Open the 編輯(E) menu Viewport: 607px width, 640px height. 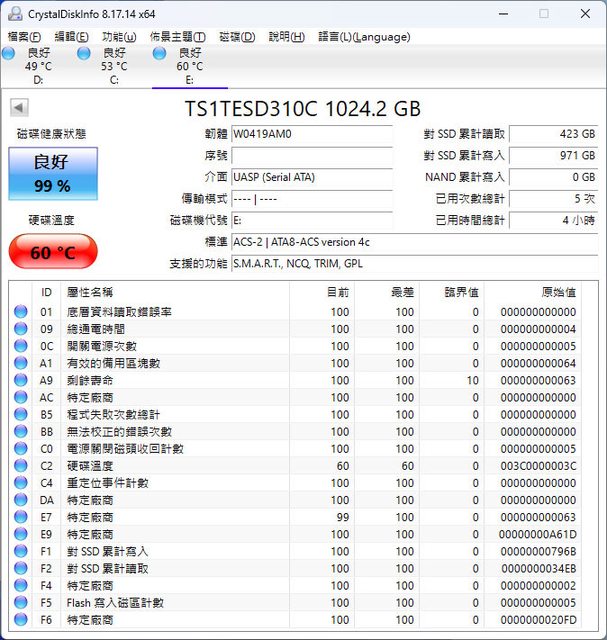point(71,37)
